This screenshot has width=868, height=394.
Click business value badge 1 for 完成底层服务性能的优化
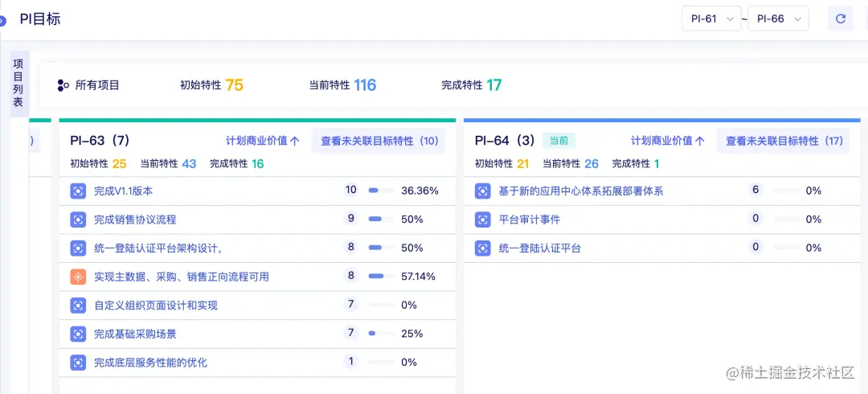[x=351, y=361]
